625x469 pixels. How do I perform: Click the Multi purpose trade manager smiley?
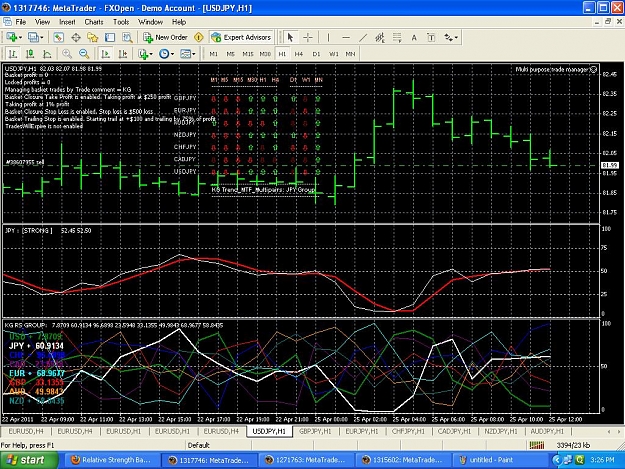pyautogui.click(x=594, y=69)
